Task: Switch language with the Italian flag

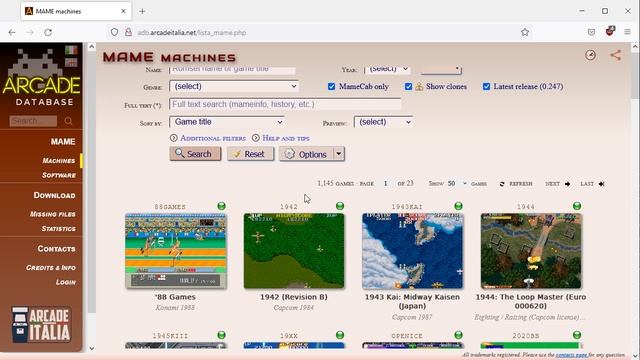Action: (71, 50)
